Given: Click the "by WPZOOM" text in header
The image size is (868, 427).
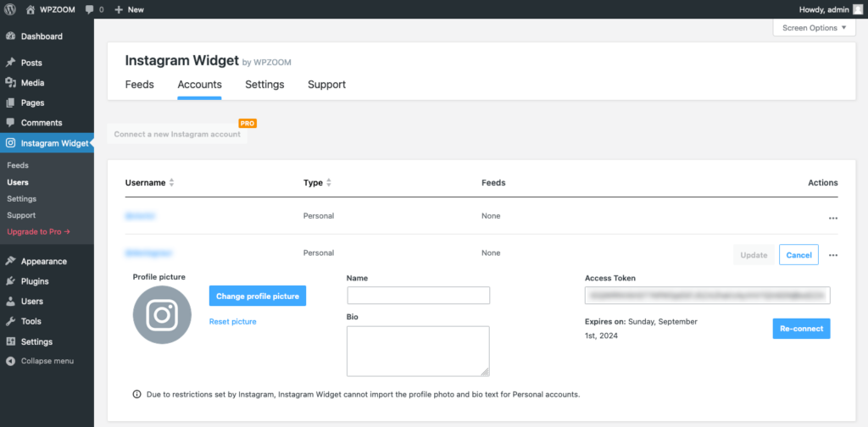Looking at the screenshot, I should [267, 63].
